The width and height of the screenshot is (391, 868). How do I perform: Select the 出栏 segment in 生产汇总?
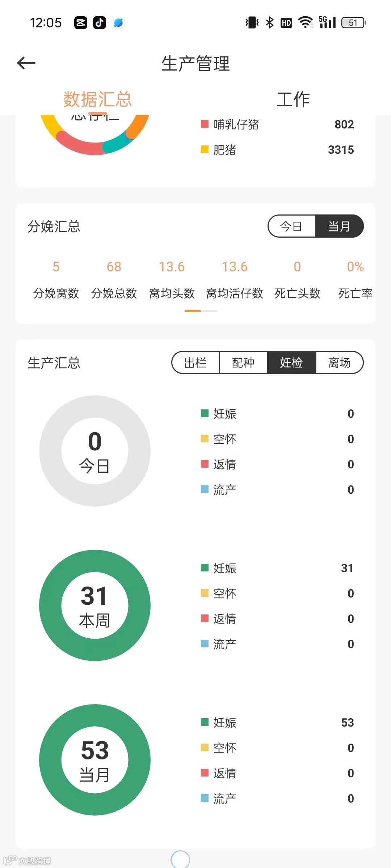(195, 362)
